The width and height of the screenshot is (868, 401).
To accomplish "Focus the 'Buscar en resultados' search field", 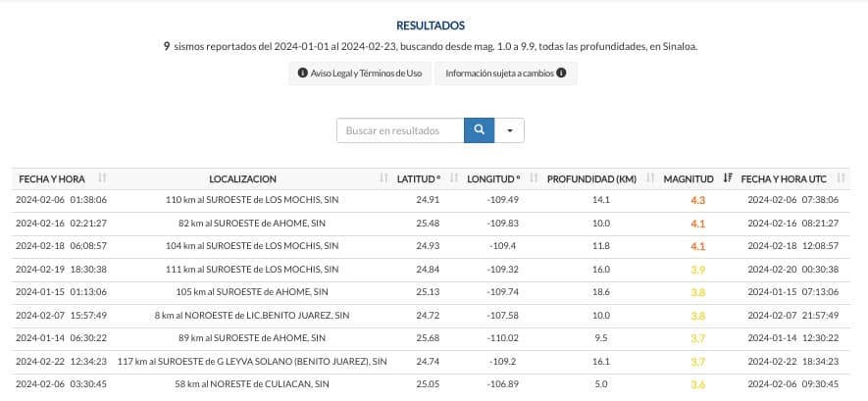I will click(400, 130).
